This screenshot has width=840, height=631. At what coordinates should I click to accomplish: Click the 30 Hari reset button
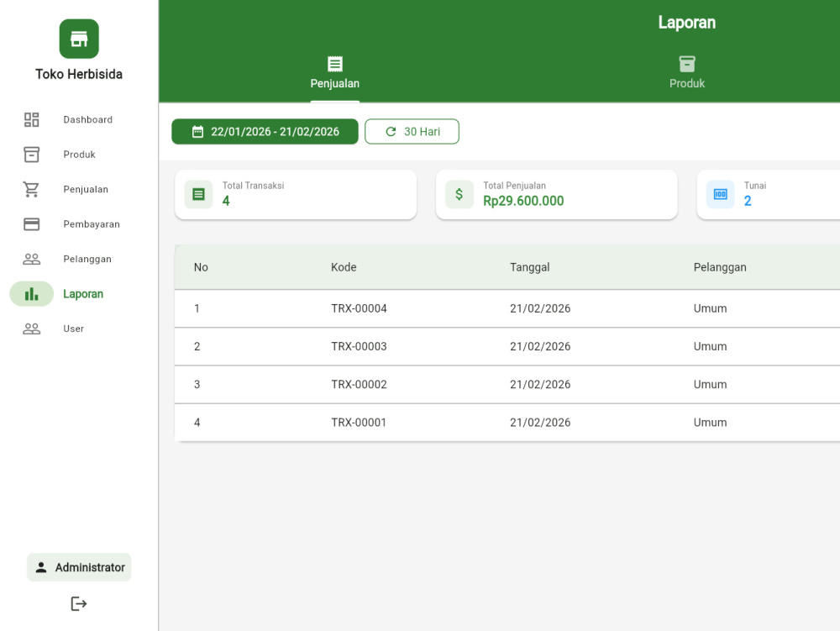pyautogui.click(x=412, y=132)
